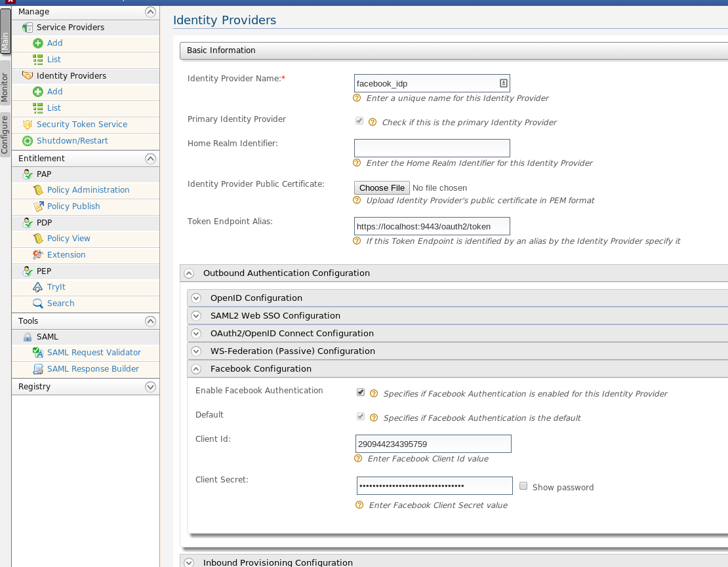Click the SAML Request Validator icon
Screen dimensions: 728x567
38,353
